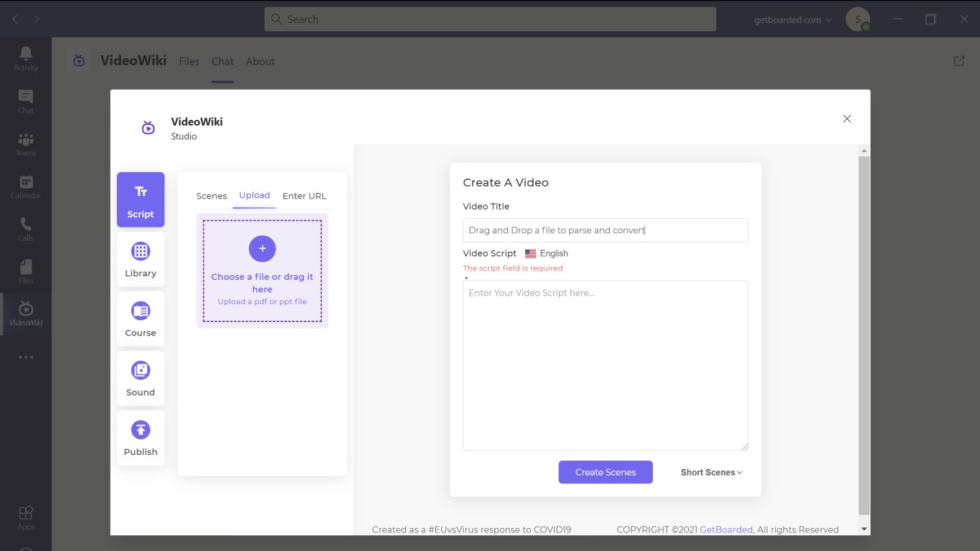Open the getboarded.com organization dropdown

pyautogui.click(x=793, y=19)
